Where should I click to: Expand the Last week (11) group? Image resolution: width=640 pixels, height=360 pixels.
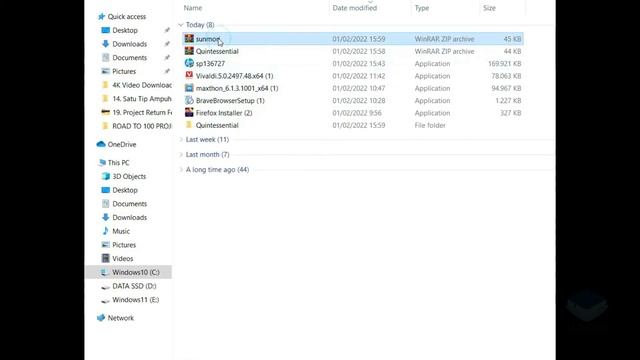[181, 140]
